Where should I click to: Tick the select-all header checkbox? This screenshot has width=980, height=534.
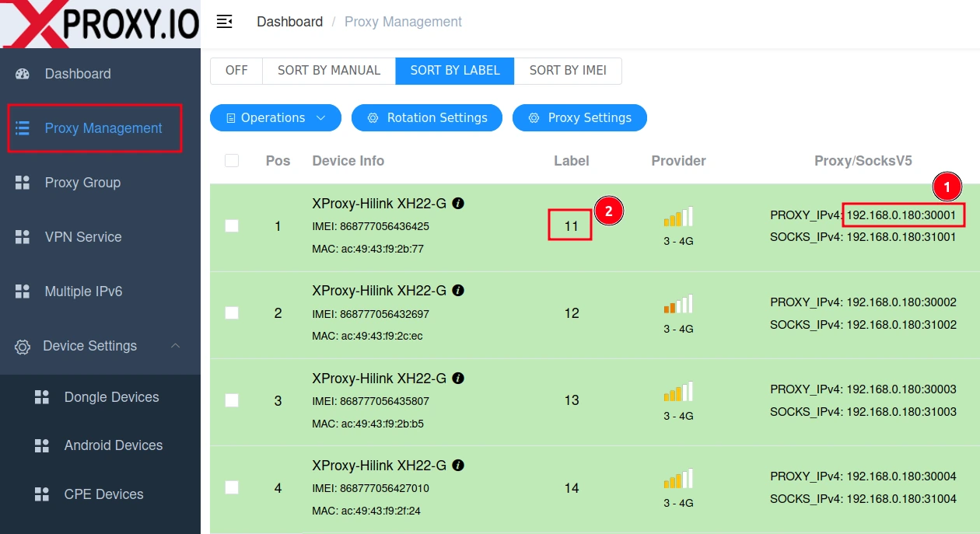[232, 160]
